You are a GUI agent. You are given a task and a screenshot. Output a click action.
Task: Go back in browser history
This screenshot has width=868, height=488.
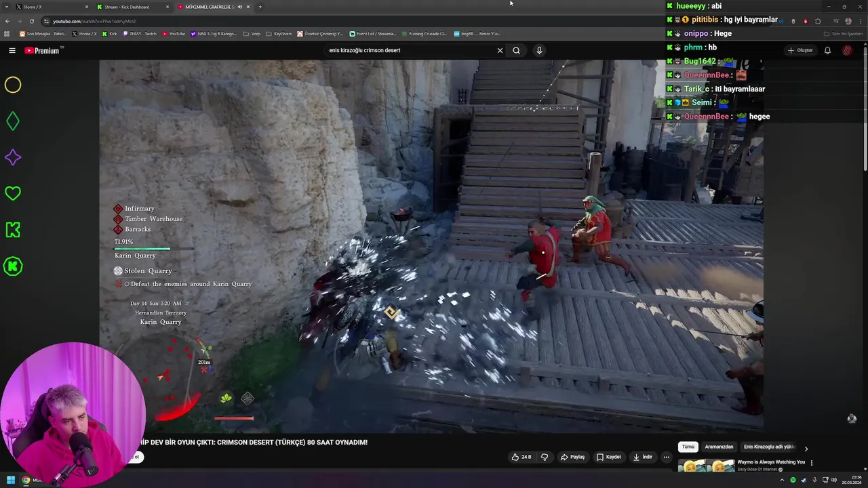point(7,21)
